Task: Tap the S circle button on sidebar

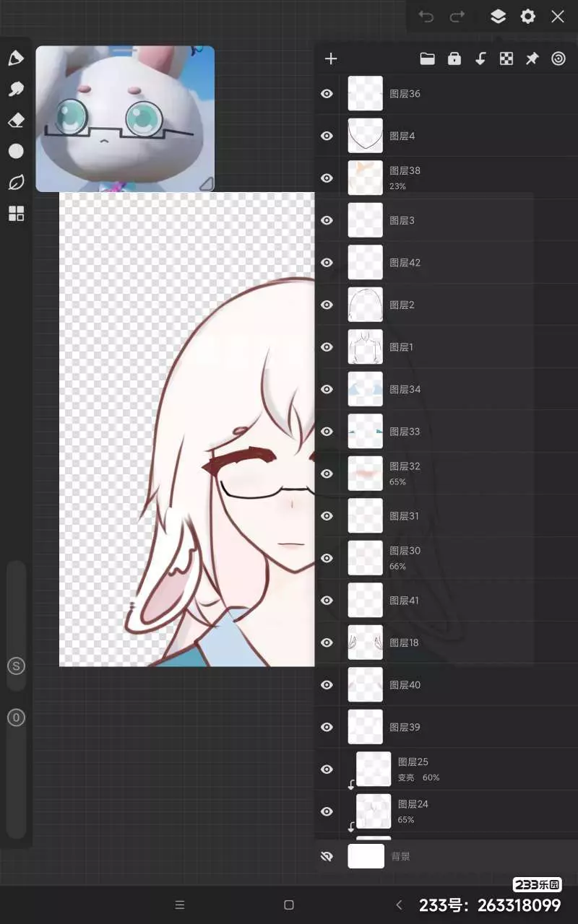Action: click(16, 666)
